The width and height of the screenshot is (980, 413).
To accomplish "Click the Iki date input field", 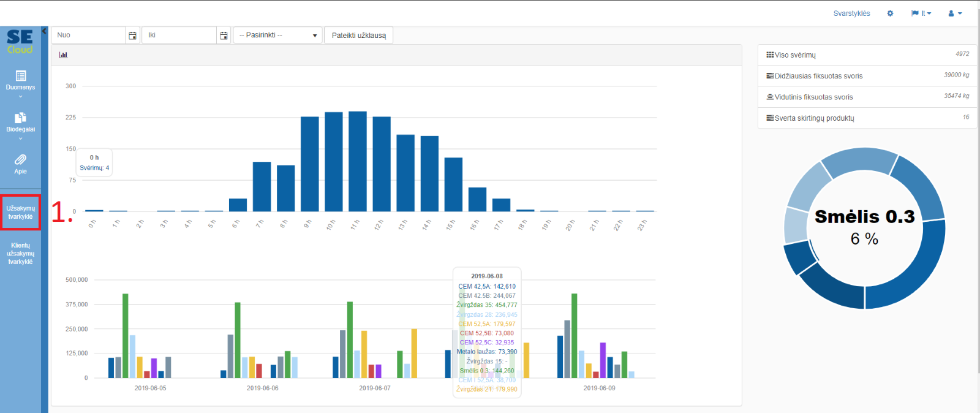I will [x=179, y=36].
